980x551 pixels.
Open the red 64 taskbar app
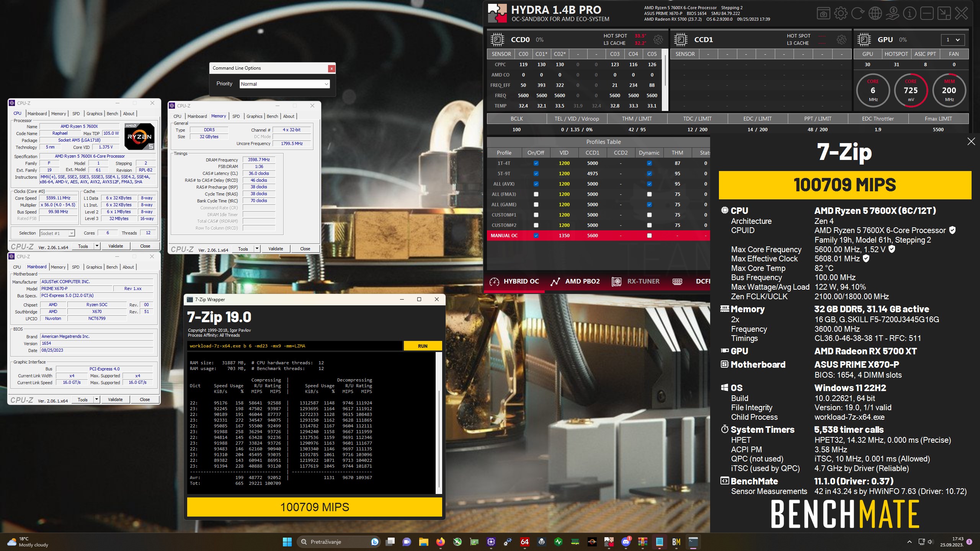tap(525, 542)
